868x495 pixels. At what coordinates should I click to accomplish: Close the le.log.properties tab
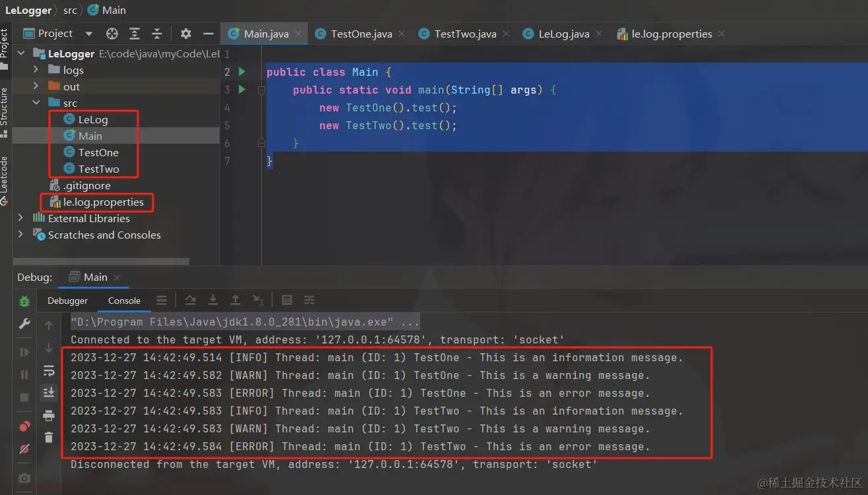(722, 34)
